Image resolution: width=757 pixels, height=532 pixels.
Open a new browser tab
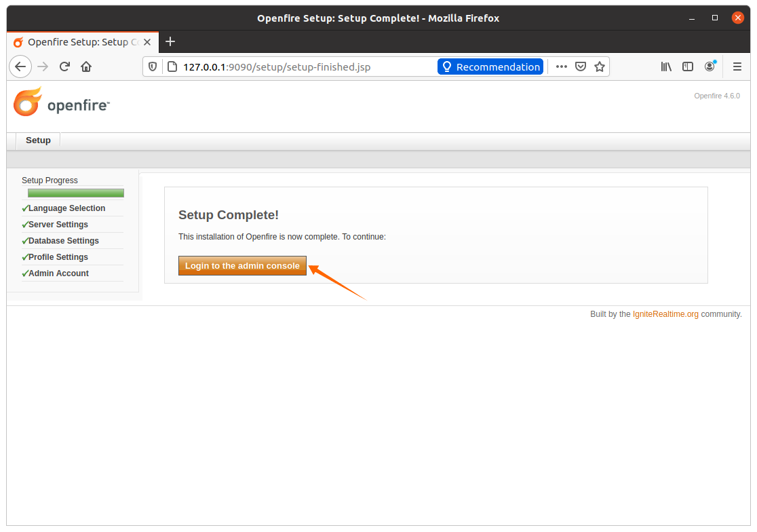pyautogui.click(x=170, y=41)
